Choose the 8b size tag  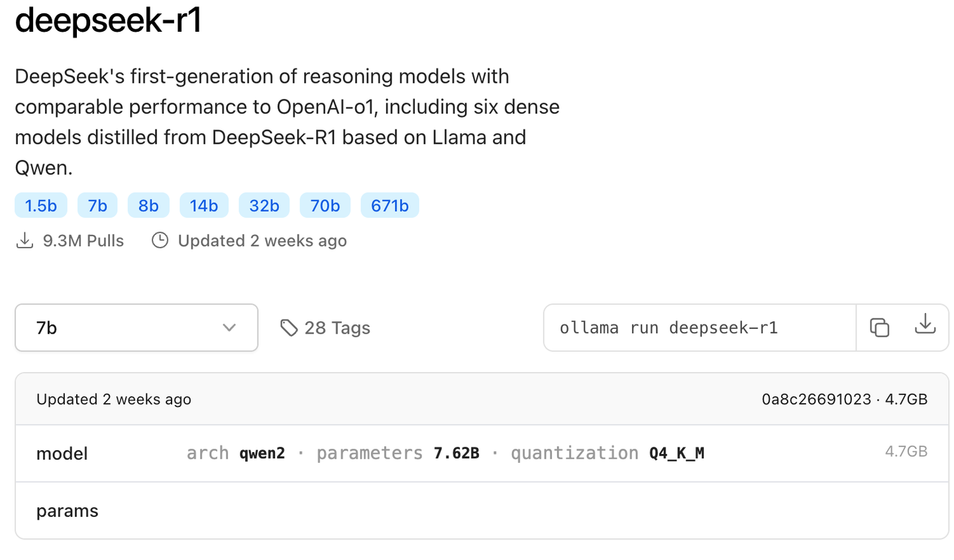pos(148,206)
